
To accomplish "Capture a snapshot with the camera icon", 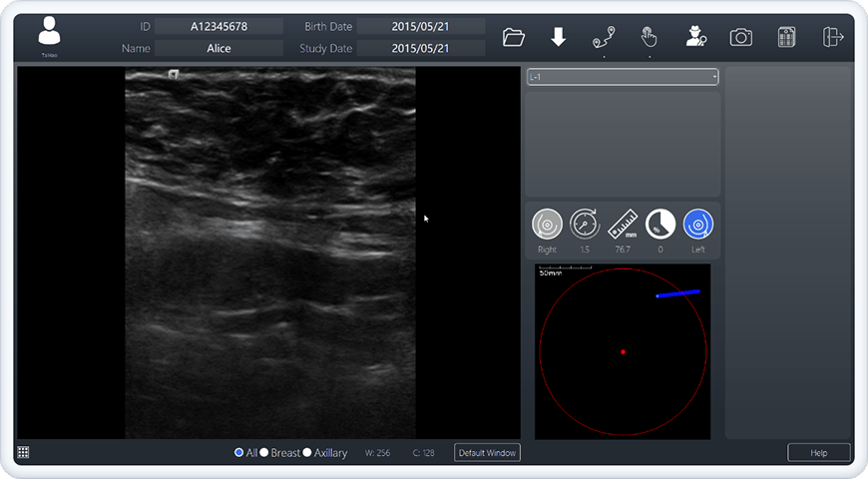I will (740, 38).
